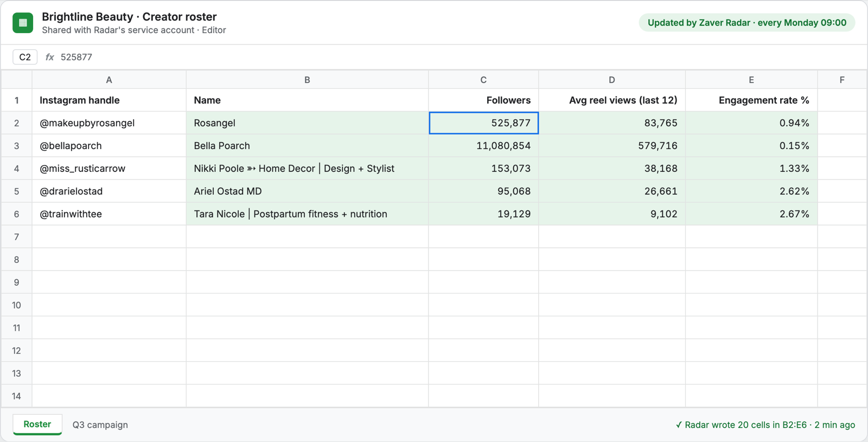Select column A header
Viewport: 868px width, 442px height.
109,80
